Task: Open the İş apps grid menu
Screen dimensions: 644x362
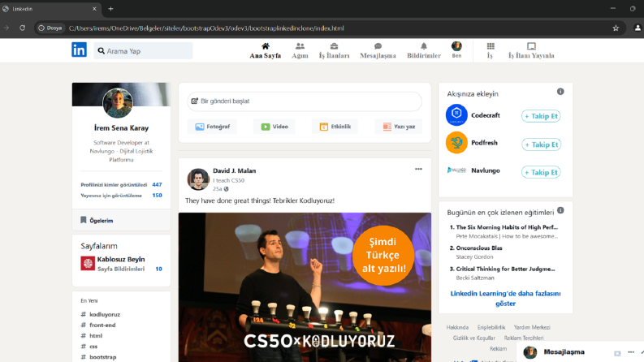Action: click(x=491, y=51)
